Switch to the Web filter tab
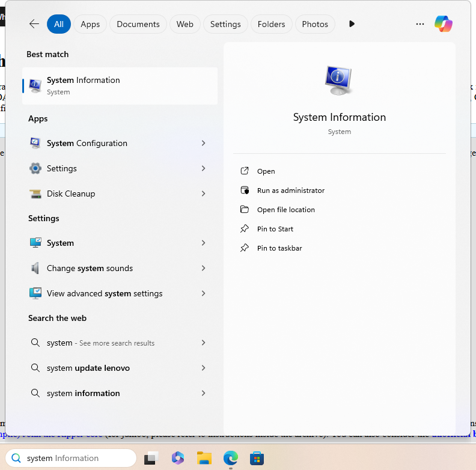The height and width of the screenshot is (470, 476). pyautogui.click(x=185, y=24)
